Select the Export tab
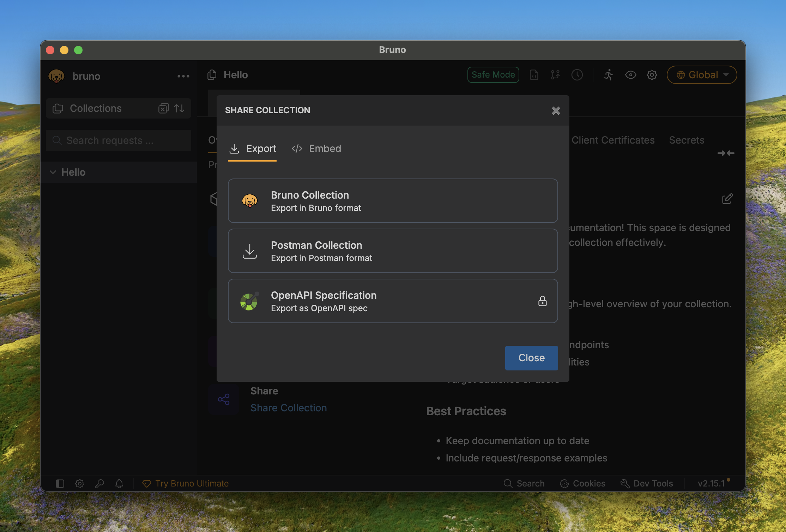This screenshot has height=532, width=786. [253, 149]
